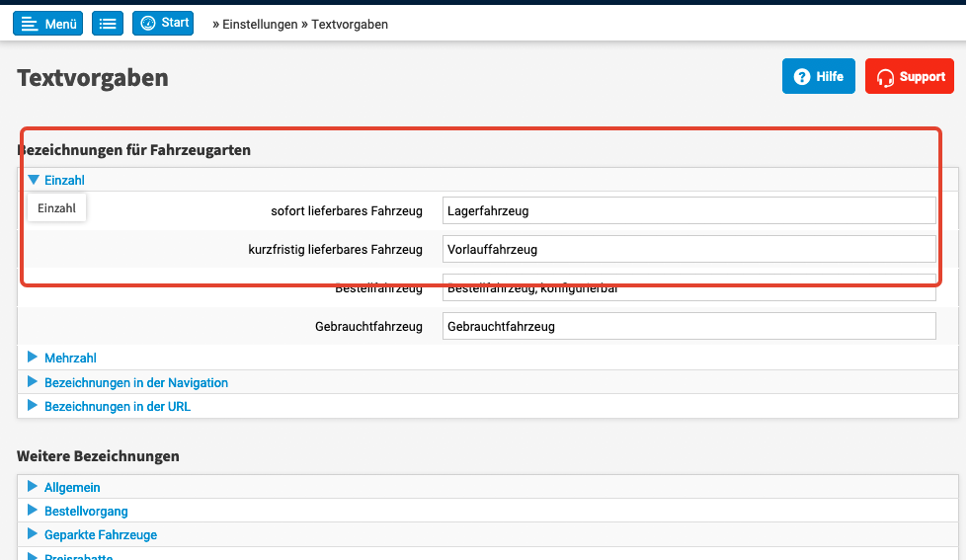Expand the Allgemein section
The width and height of the screenshot is (969, 560).
coord(72,487)
